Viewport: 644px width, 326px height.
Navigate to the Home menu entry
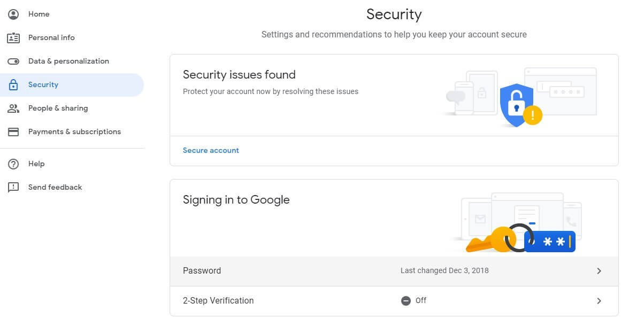[39, 14]
